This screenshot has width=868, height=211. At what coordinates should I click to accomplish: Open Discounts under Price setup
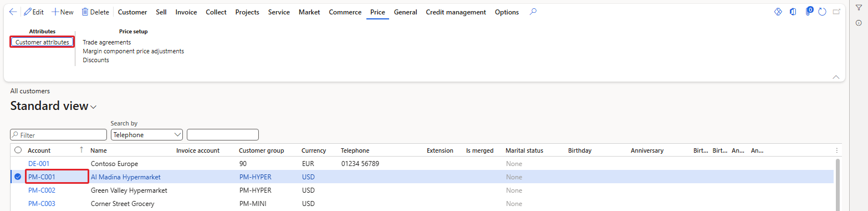[96, 60]
